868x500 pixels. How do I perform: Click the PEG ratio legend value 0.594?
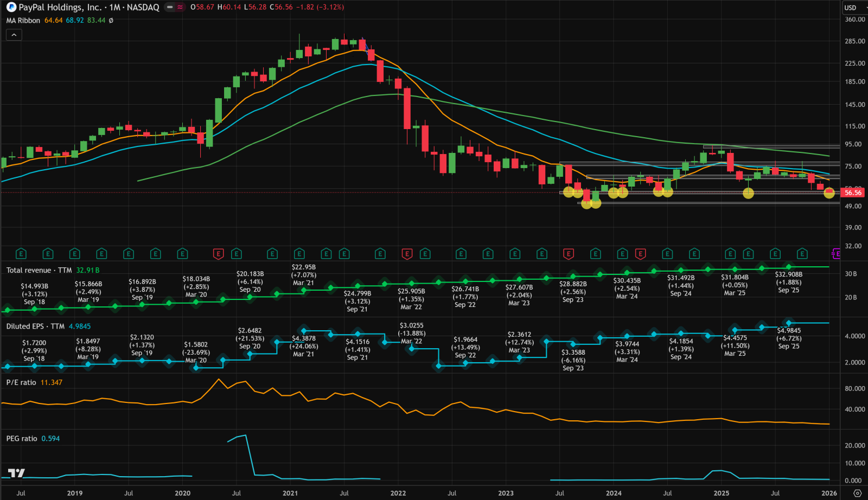(x=50, y=439)
